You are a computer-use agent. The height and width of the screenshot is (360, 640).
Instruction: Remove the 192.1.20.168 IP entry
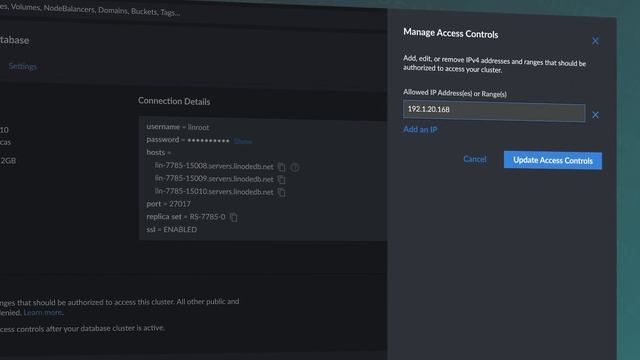[x=596, y=115]
